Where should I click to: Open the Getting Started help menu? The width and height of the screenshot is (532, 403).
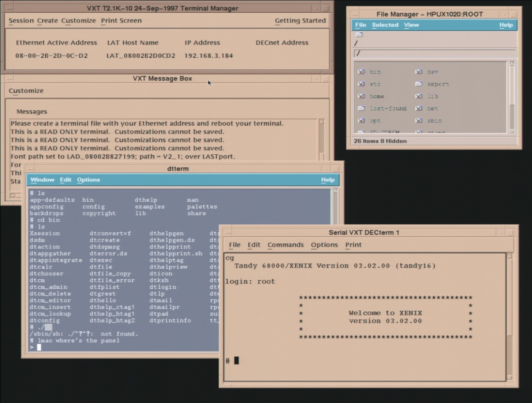(x=300, y=21)
